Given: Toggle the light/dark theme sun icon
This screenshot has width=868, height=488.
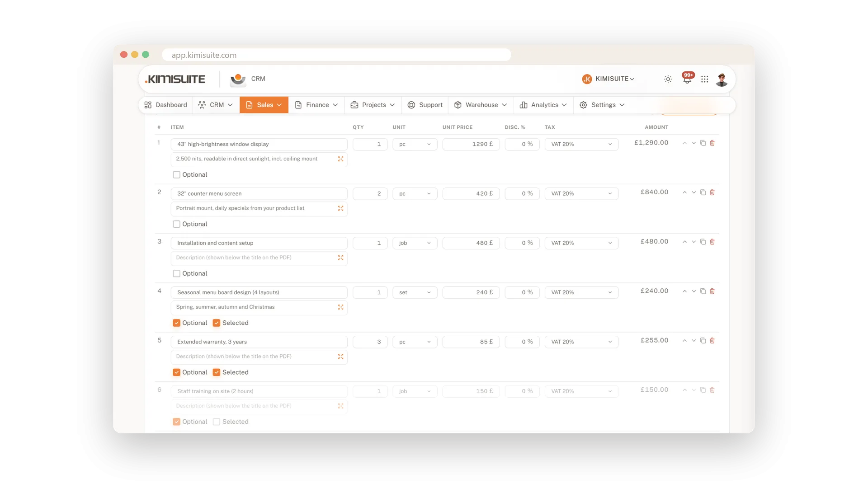Looking at the screenshot, I should [668, 79].
